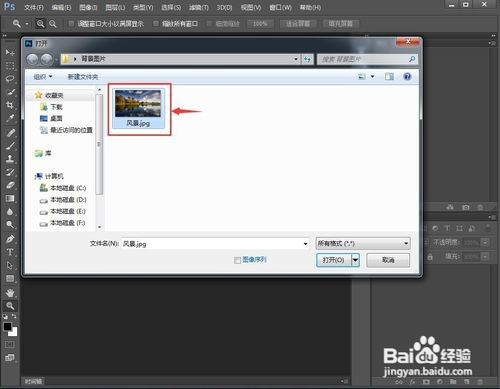Click the white background color swatch
This screenshot has height=389, width=500.
(14, 333)
